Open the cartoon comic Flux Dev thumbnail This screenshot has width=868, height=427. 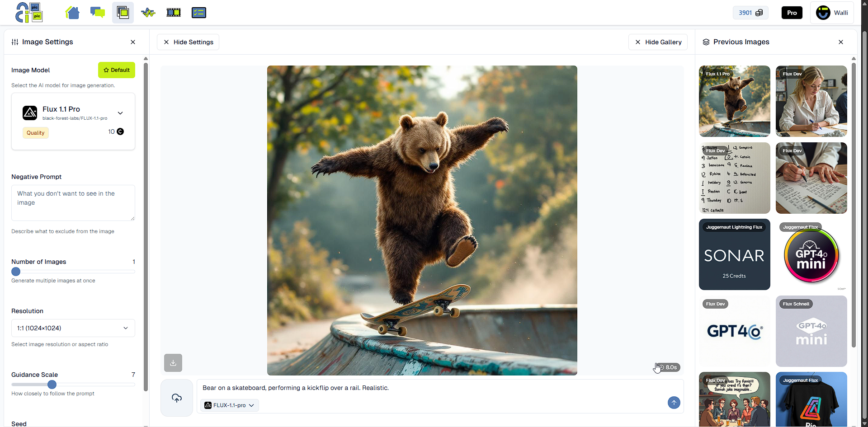click(735, 399)
